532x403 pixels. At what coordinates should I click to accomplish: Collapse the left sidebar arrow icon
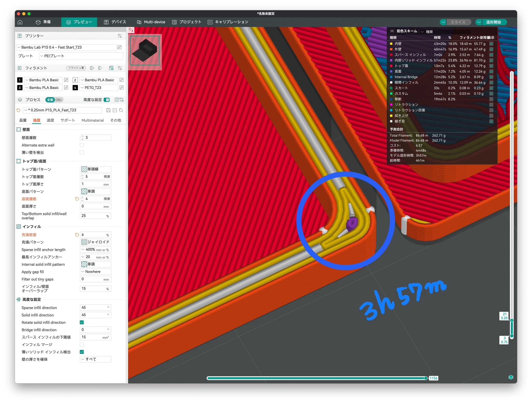click(131, 30)
